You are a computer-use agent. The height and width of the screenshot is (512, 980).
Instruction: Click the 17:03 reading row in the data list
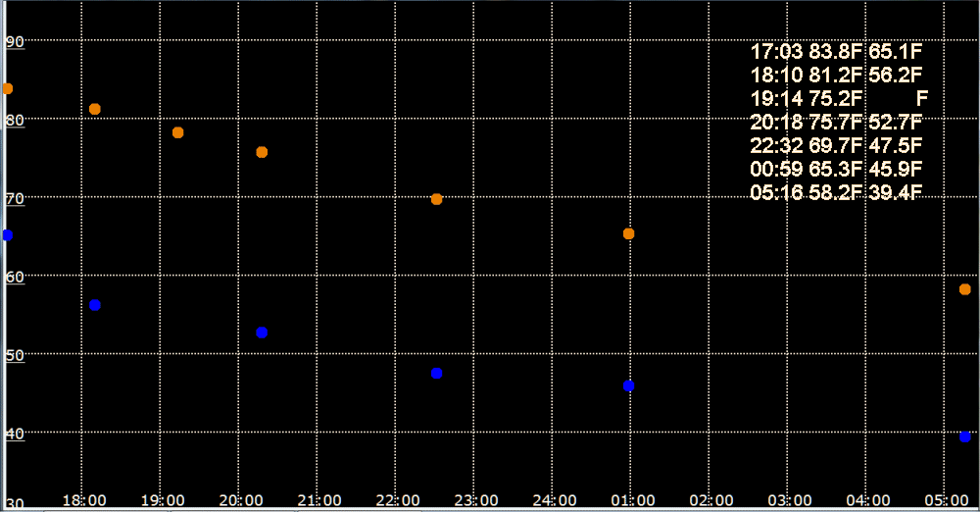pos(836,52)
